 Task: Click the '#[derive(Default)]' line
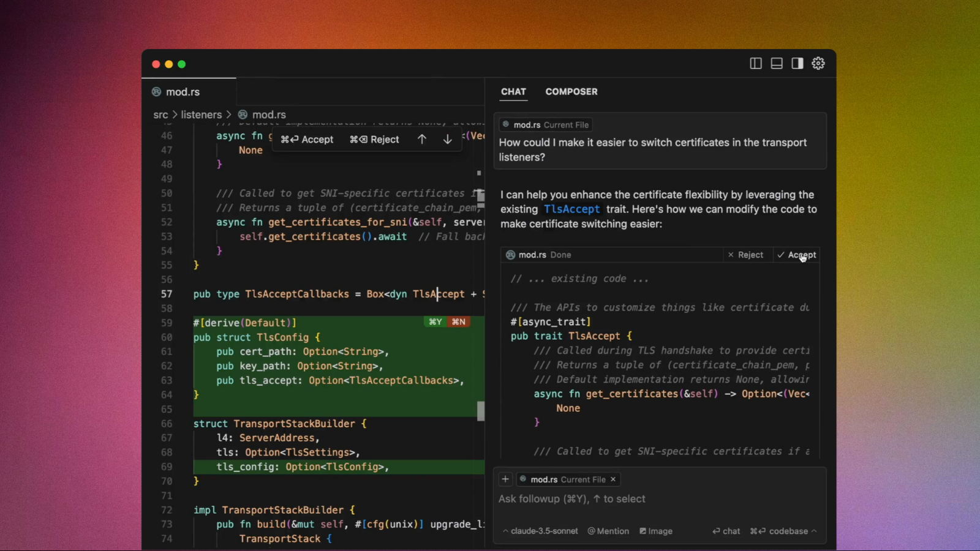[245, 323]
